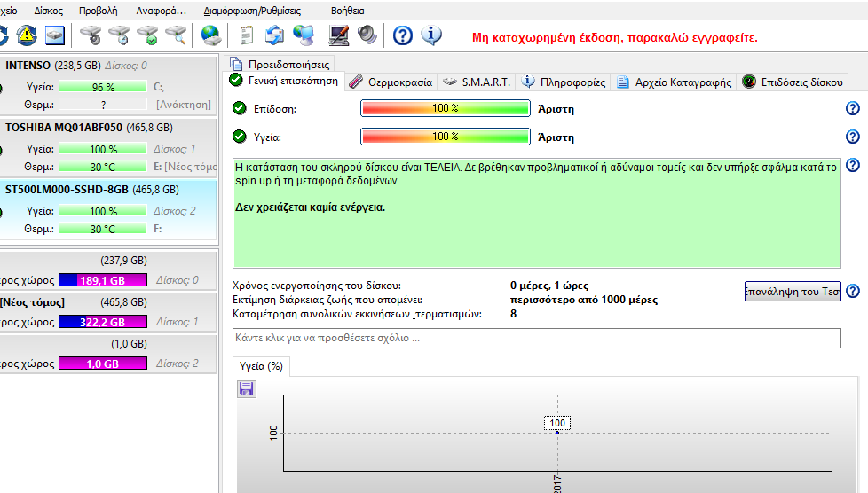Click the speaker sound icon in toolbar

click(x=367, y=35)
